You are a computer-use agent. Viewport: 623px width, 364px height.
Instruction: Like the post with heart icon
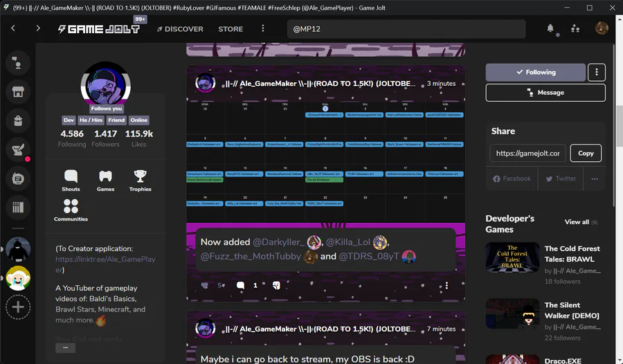(x=205, y=285)
